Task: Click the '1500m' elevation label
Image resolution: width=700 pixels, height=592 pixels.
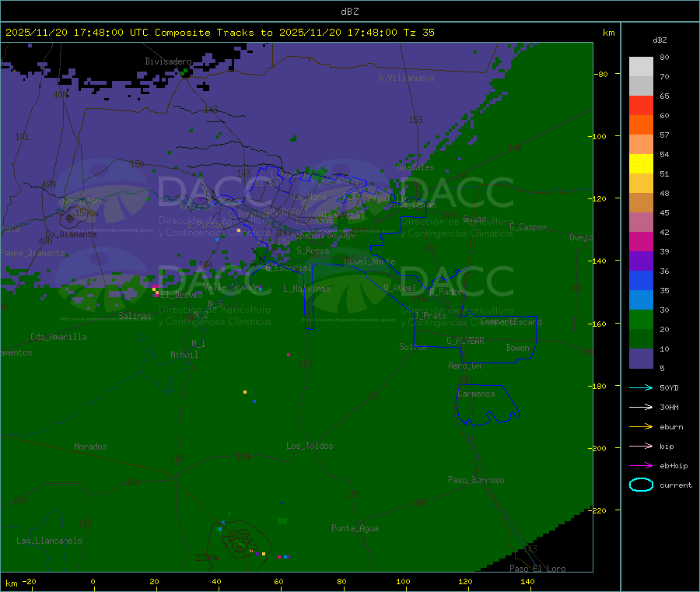Action: (86, 213)
